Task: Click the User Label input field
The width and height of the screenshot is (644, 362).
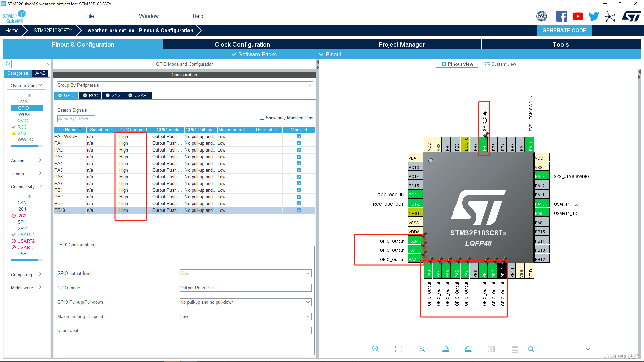Action: coord(246,331)
